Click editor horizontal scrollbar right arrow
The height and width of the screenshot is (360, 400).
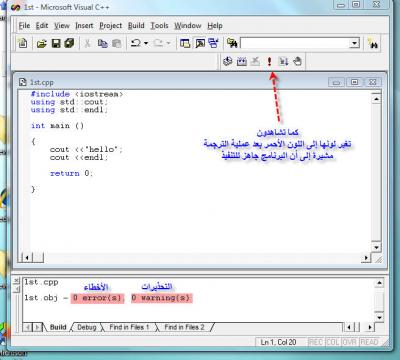(366, 257)
